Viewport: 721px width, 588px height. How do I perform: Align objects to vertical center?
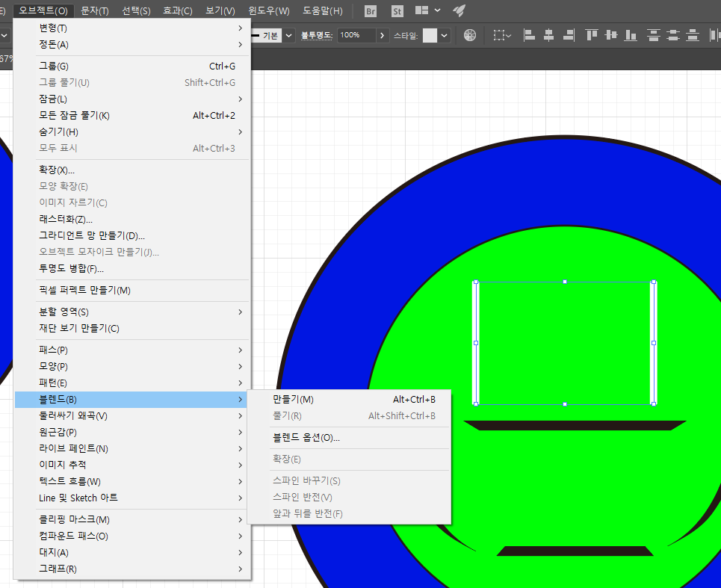click(x=611, y=35)
